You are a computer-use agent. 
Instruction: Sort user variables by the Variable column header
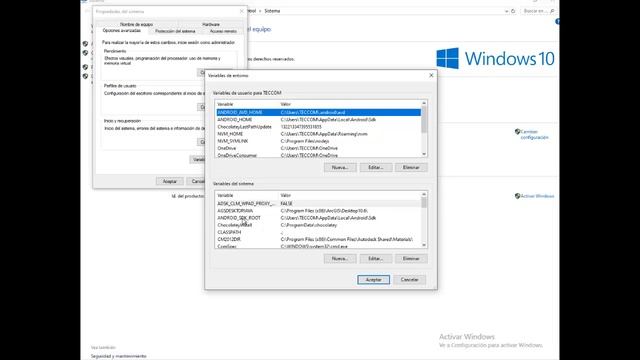point(247,104)
